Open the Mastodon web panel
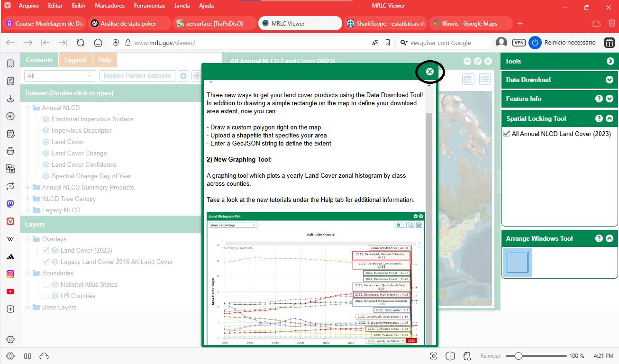This screenshot has height=364, width=619. (10, 204)
